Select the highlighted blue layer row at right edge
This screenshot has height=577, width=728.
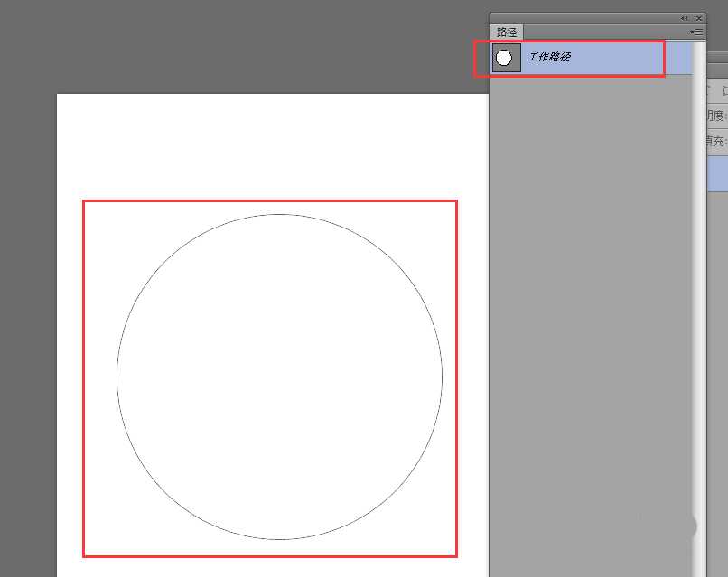click(x=716, y=172)
